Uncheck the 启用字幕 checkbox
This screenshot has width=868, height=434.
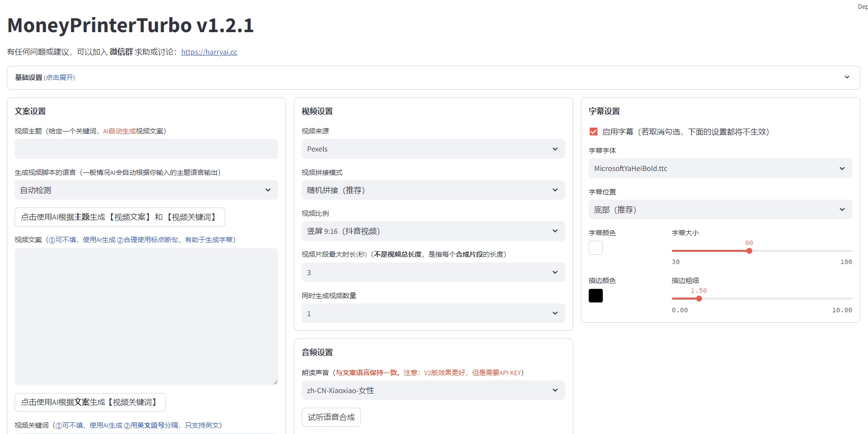tap(594, 132)
